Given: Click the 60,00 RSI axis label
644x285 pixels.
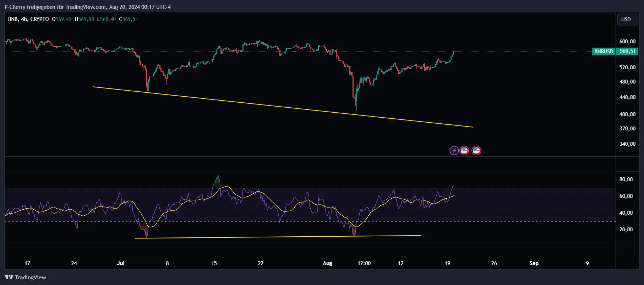Looking at the screenshot, I should click(x=626, y=196).
